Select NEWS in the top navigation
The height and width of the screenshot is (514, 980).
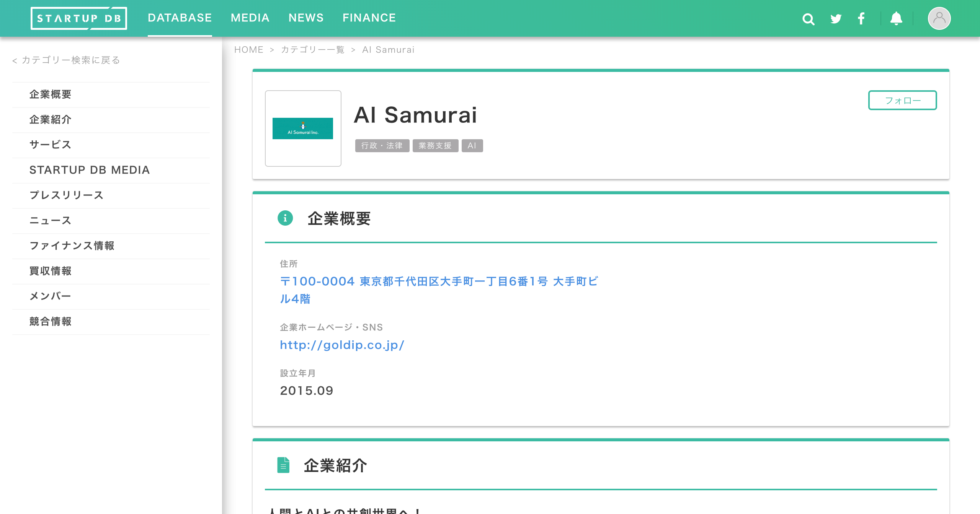[306, 18]
